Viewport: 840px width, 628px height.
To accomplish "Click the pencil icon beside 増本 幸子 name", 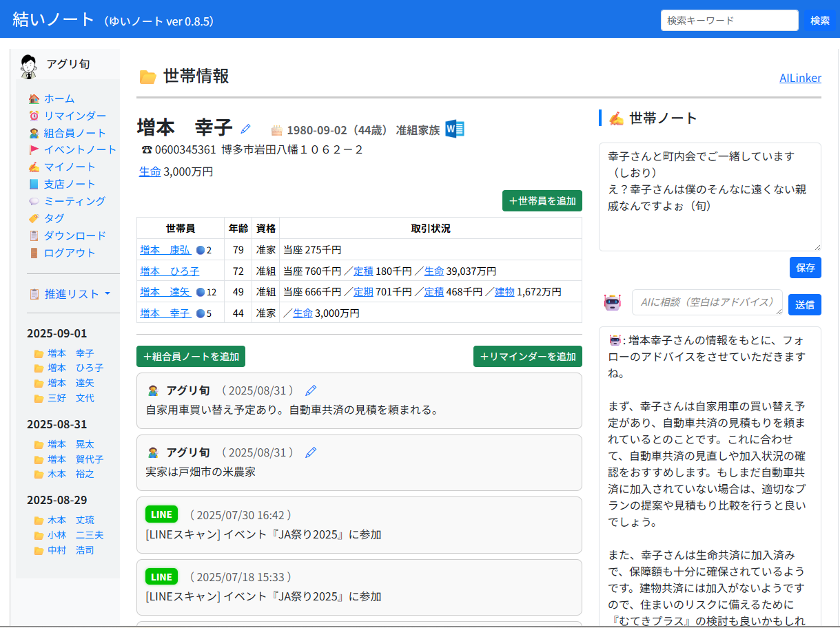I will 246,129.
